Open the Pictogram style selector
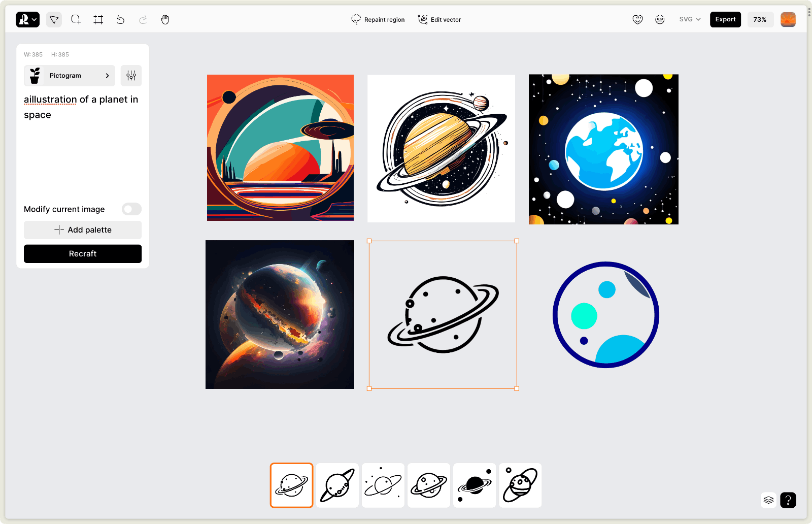 pyautogui.click(x=70, y=76)
